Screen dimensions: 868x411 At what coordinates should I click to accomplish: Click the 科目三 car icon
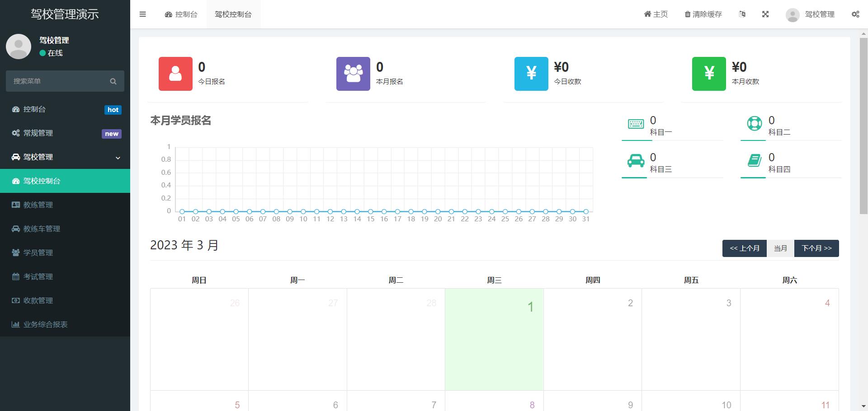pos(636,161)
